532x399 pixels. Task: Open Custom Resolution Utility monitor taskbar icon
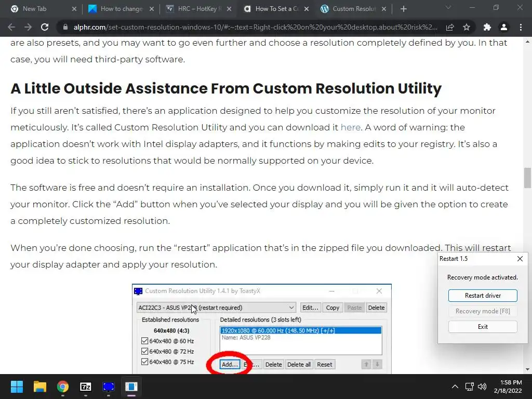pos(109,387)
